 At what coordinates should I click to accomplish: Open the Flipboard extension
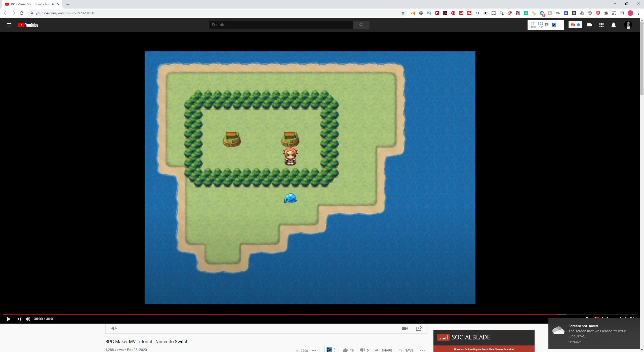tap(437, 13)
